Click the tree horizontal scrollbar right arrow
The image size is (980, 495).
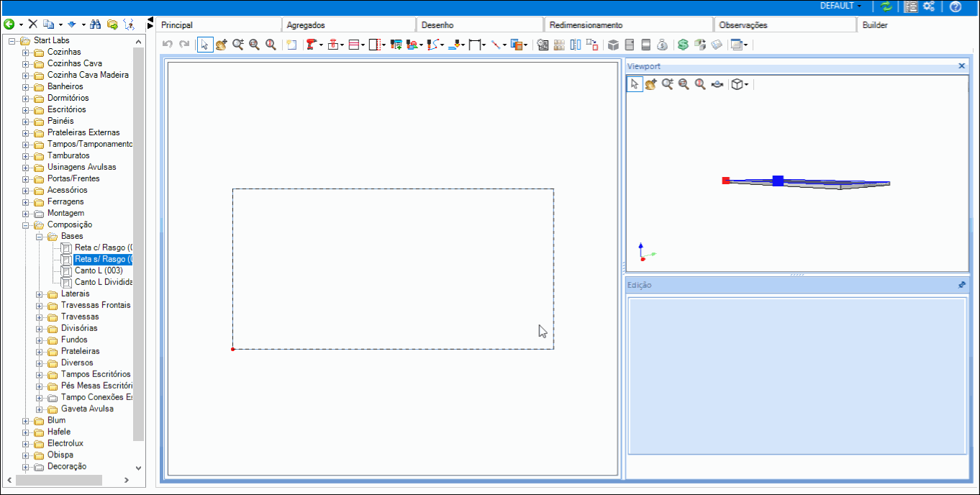pos(126,480)
